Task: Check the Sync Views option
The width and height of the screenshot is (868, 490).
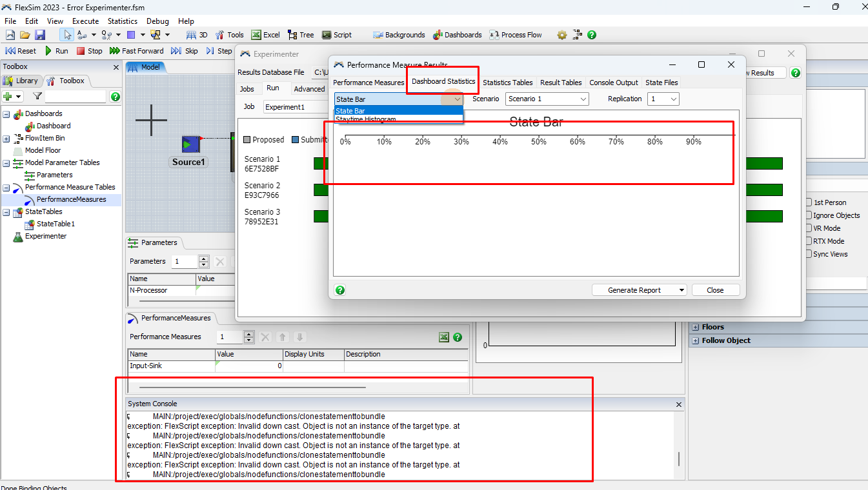Action: 809,254
